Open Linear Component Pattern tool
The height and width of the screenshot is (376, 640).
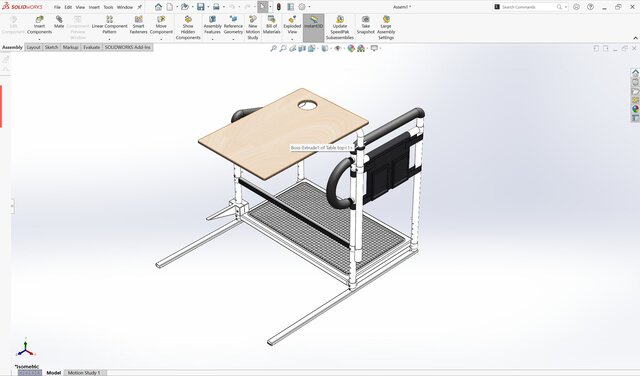[109, 25]
